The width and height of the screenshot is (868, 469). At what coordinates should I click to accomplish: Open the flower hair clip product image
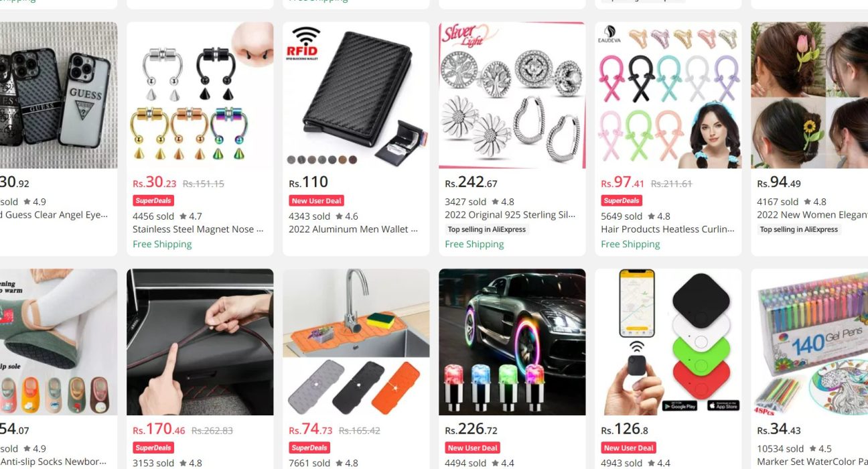point(809,95)
